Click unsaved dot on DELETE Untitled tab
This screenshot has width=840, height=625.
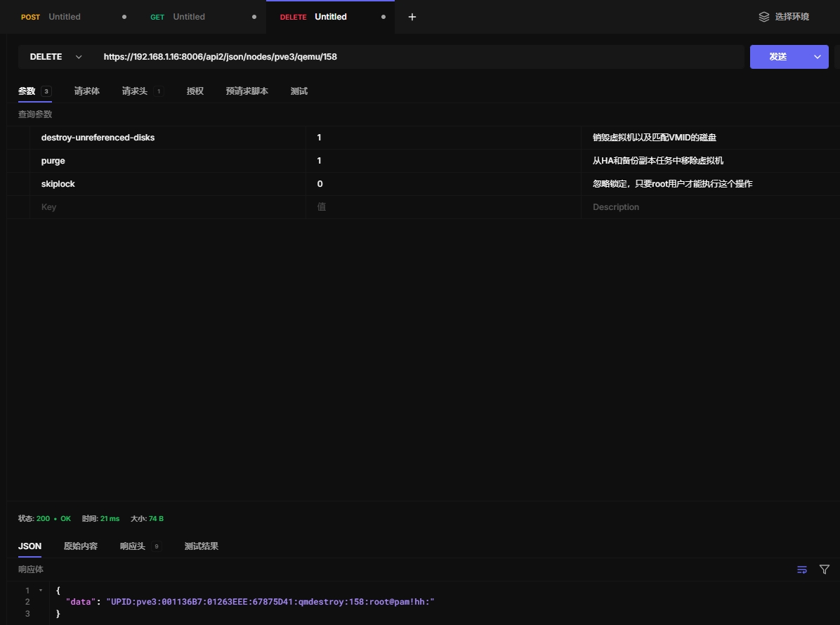(383, 17)
